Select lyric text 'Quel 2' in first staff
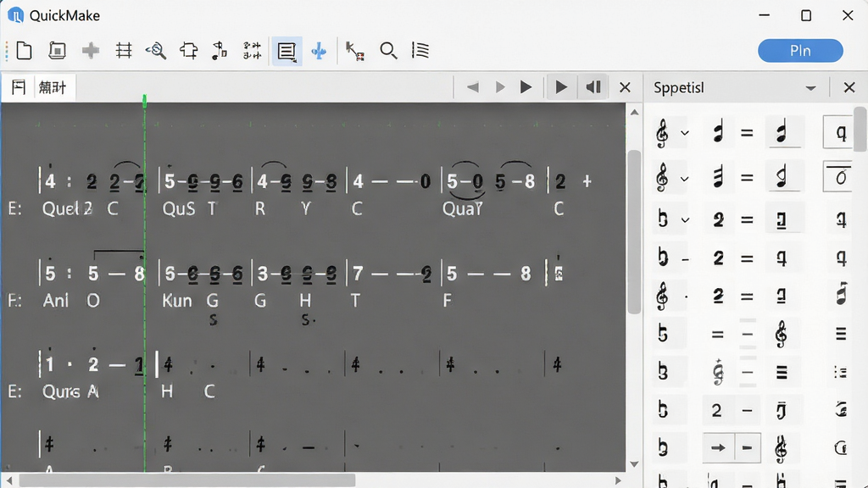This screenshot has width=868, height=488. pos(68,208)
